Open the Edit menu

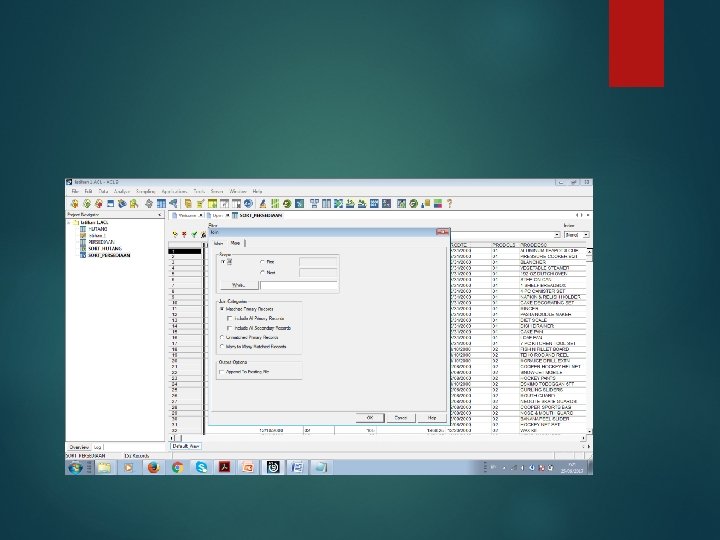[88, 191]
